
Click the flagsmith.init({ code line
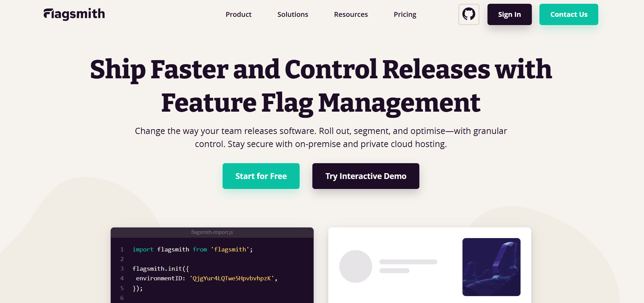point(161,269)
